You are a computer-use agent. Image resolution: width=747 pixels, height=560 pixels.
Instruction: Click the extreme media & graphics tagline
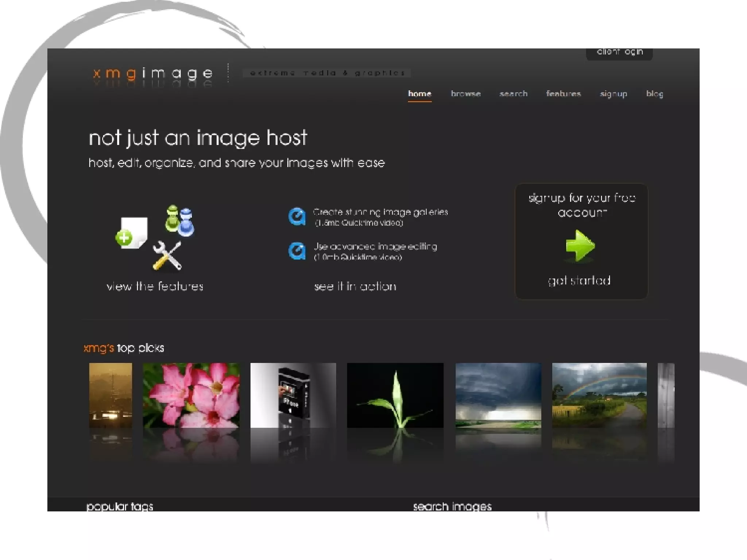pyautogui.click(x=327, y=73)
